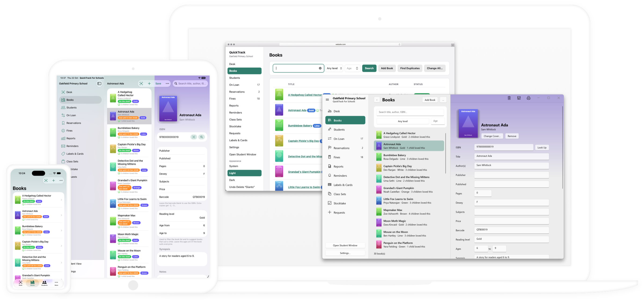Image resolution: width=644 pixels, height=301 pixels.
Task: Tap the scan icon in the iPhone top toolbar
Action: [46, 180]
